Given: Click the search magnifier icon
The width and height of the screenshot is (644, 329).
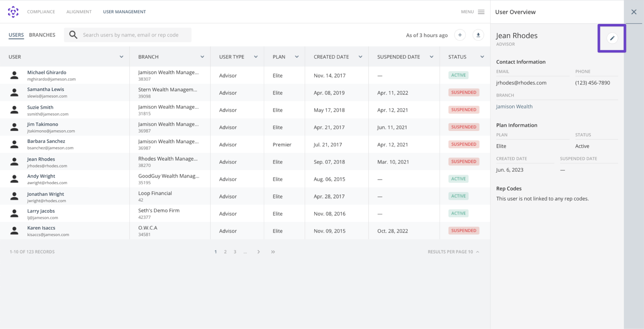Looking at the screenshot, I should point(73,35).
